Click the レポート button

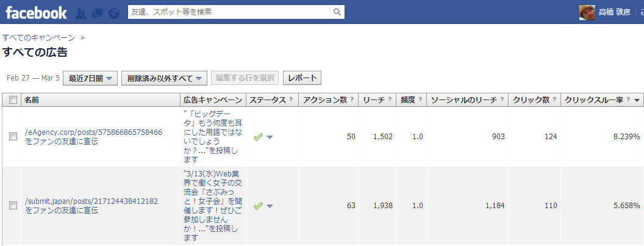point(302,78)
